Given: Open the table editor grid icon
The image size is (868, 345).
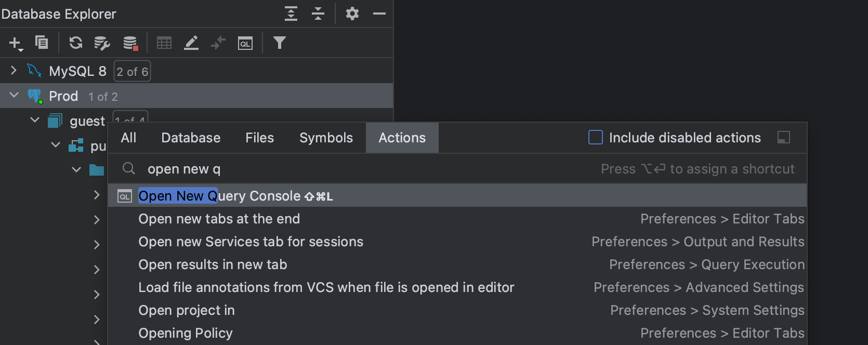Looking at the screenshot, I should (164, 43).
